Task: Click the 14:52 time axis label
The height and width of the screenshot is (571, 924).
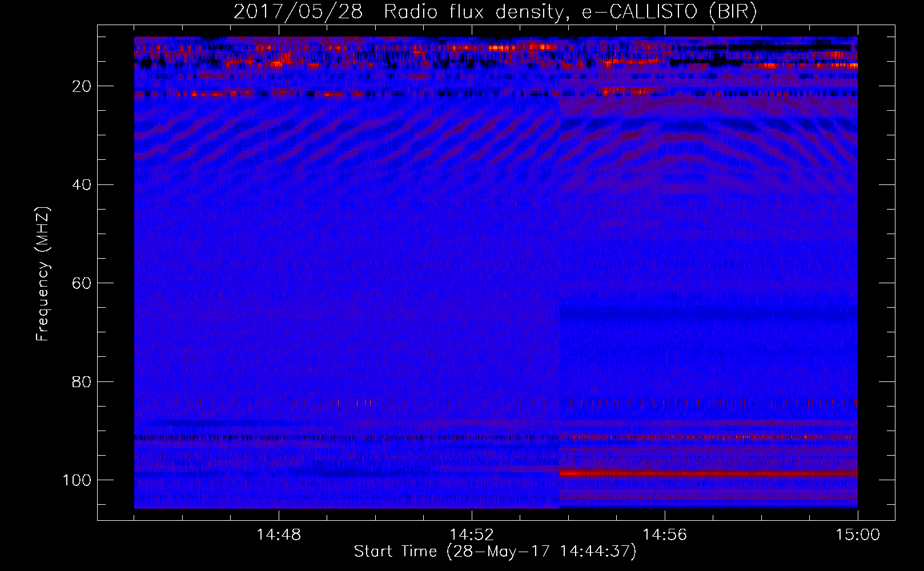Action: (x=472, y=535)
